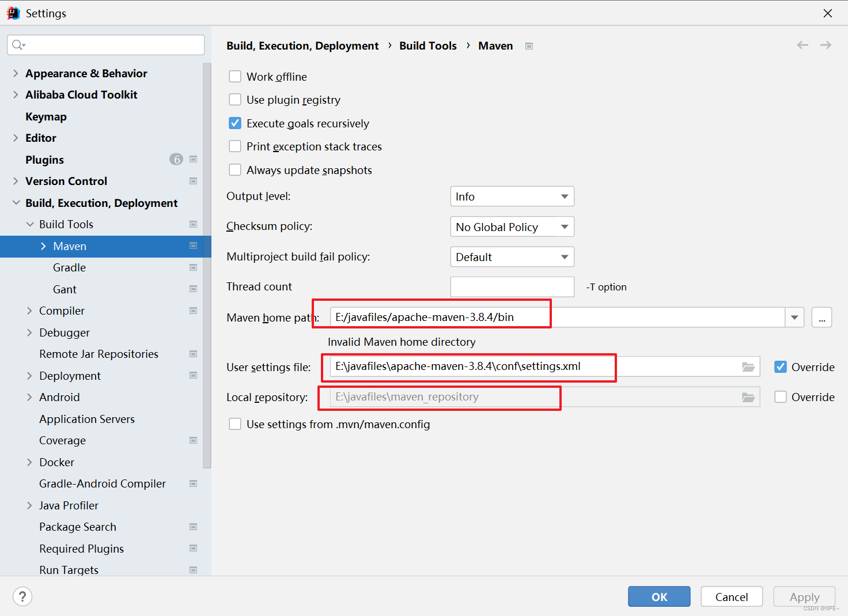Image resolution: width=848 pixels, height=616 pixels.
Task: Click the OK button
Action: [x=659, y=596]
